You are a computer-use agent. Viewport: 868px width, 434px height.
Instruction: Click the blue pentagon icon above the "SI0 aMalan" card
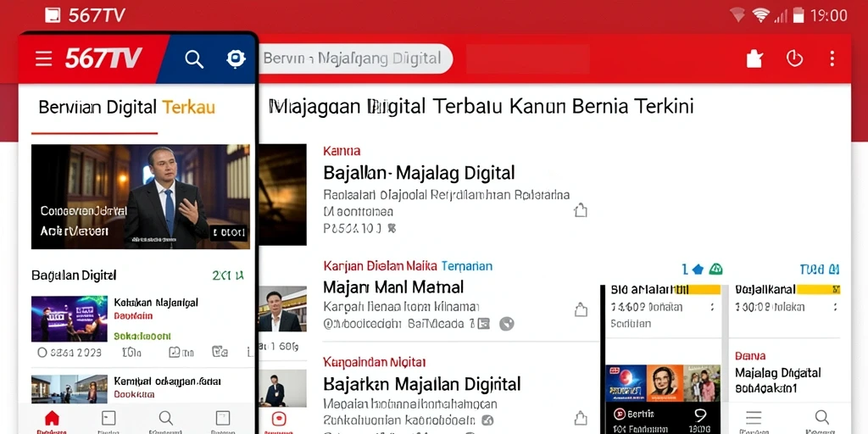pyautogui.click(x=698, y=269)
